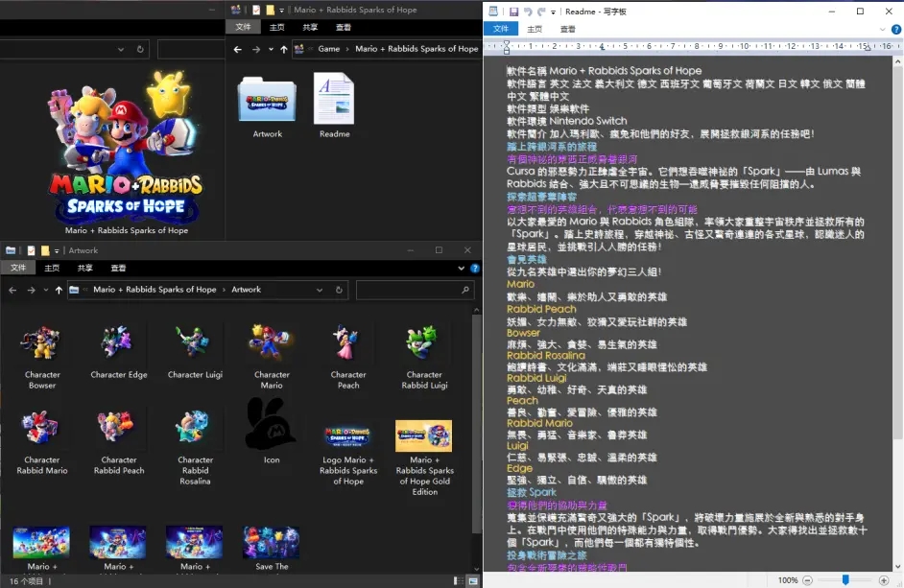Zoom out using the minus icon in WordPad

pos(808,579)
